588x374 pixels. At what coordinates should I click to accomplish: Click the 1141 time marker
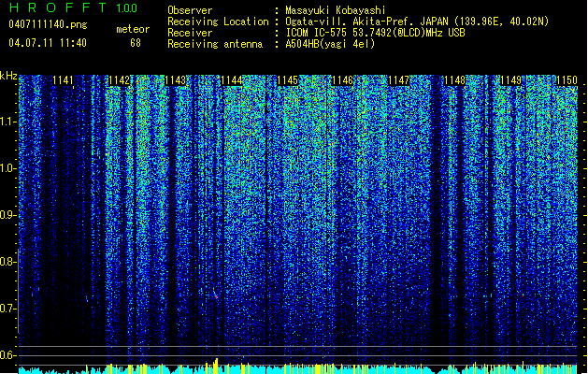(63, 80)
